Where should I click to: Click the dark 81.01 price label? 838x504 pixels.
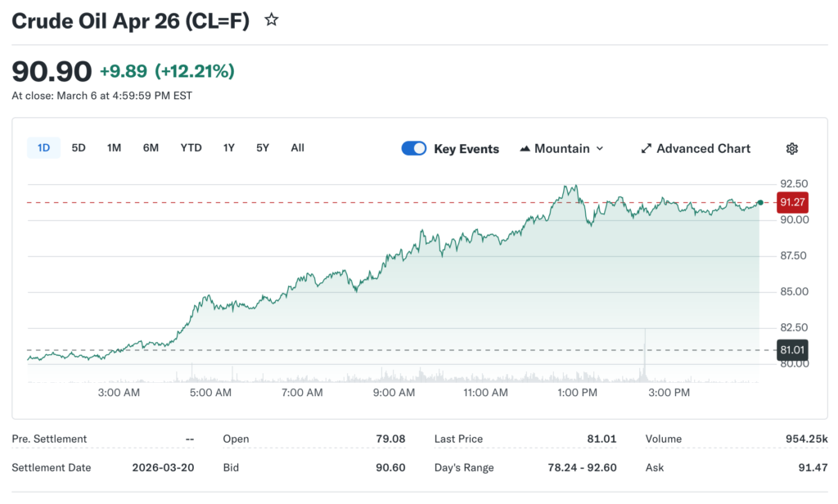coord(791,349)
